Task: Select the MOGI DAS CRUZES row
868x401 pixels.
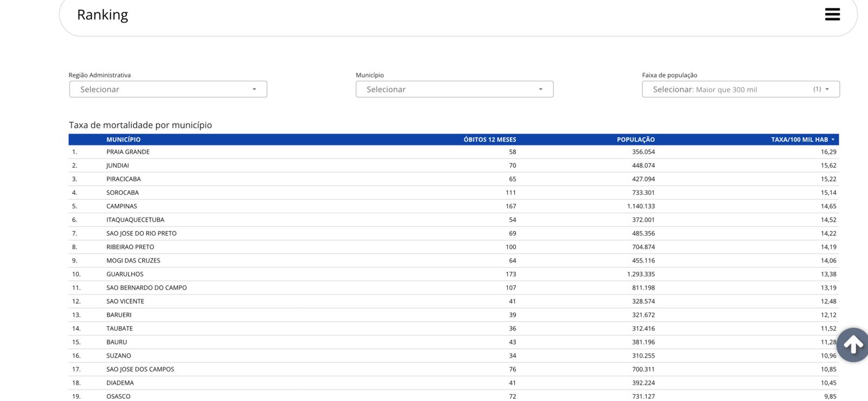Action: (454, 260)
